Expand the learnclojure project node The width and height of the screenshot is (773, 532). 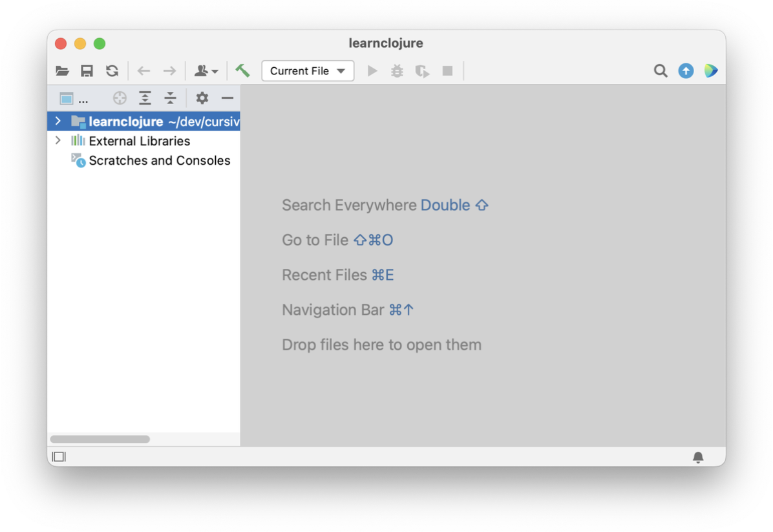58,121
